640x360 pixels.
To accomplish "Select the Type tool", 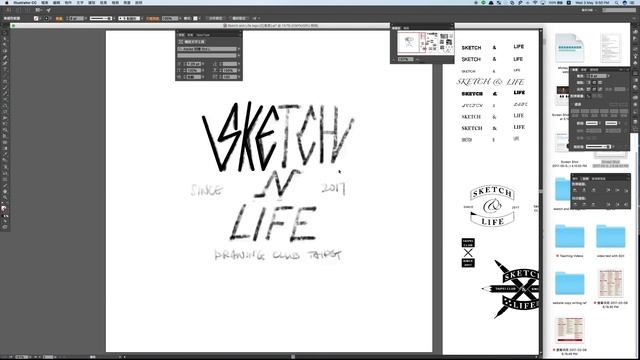I will click(5, 69).
